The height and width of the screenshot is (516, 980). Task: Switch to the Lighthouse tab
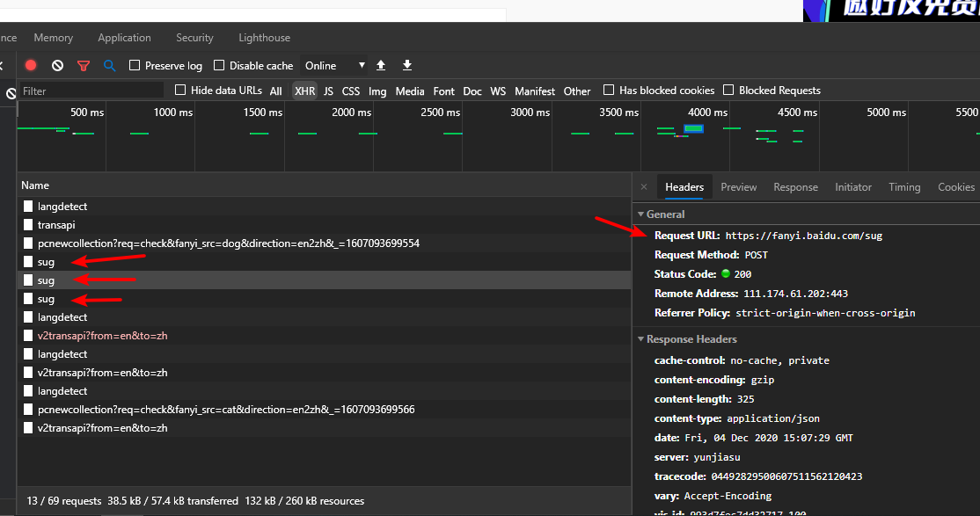265,38
